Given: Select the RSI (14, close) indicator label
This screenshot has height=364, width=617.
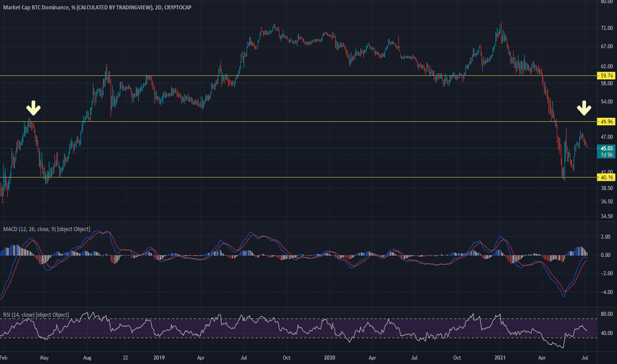Looking at the screenshot, I should (x=36, y=315).
